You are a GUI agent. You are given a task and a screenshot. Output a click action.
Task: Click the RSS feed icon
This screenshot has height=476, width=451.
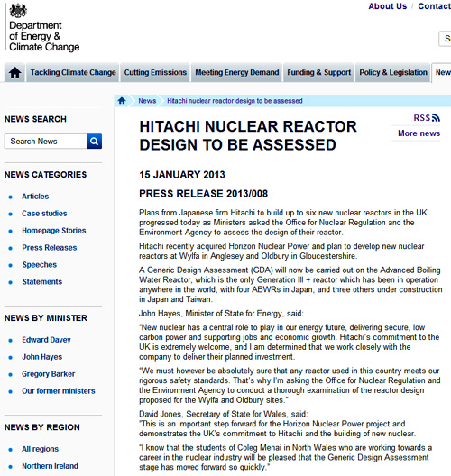pyautogui.click(x=436, y=117)
